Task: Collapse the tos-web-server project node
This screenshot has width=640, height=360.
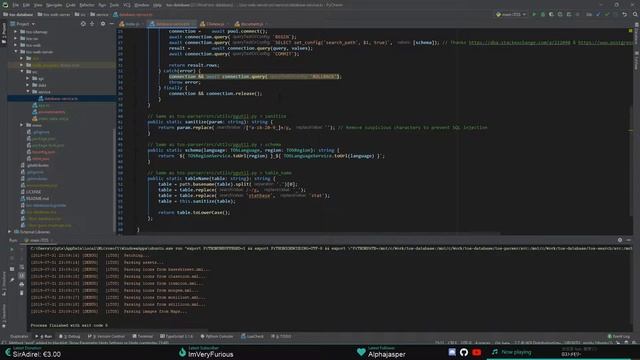Action: click(16, 52)
